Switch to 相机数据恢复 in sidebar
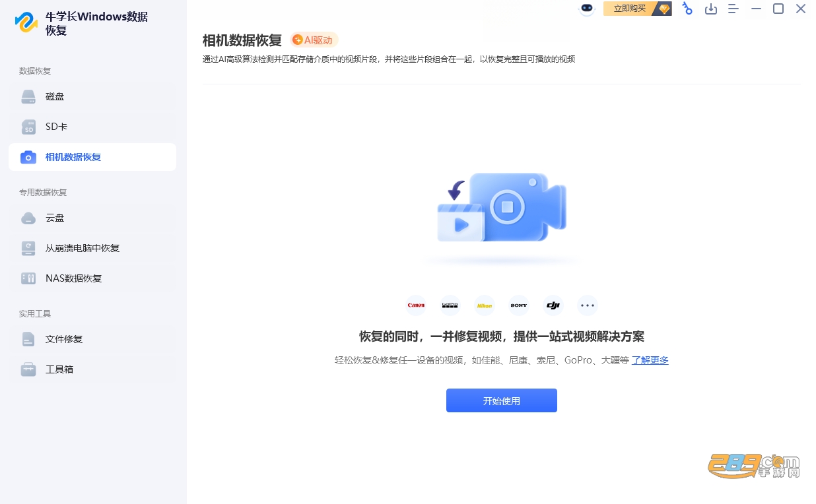The image size is (816, 504). [x=92, y=157]
